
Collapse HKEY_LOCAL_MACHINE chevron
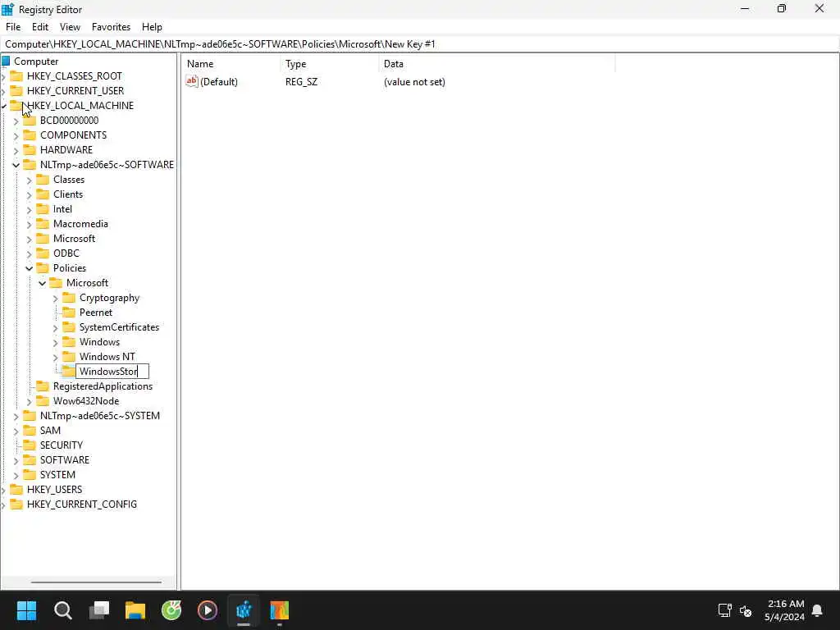pos(4,106)
